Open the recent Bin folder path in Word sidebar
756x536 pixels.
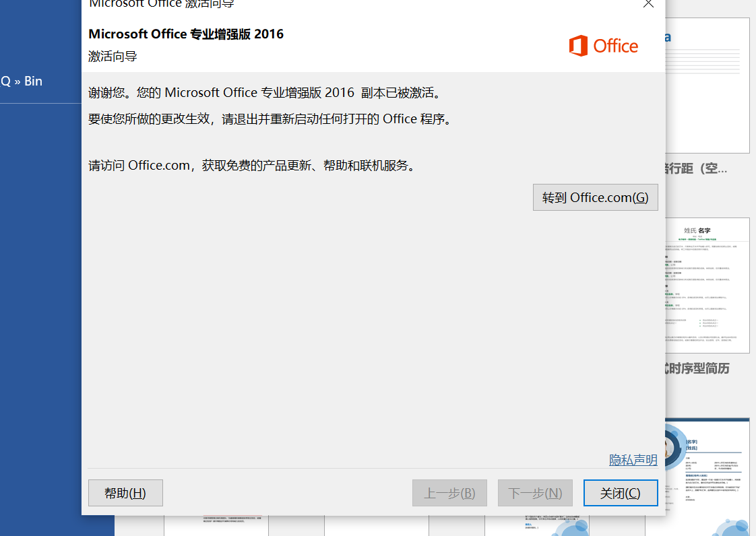click(x=21, y=81)
